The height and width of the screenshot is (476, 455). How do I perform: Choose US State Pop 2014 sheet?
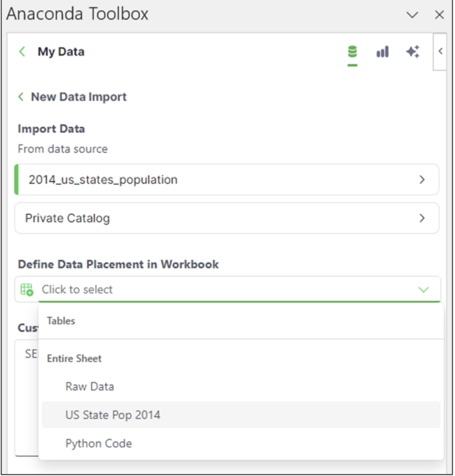(113, 415)
